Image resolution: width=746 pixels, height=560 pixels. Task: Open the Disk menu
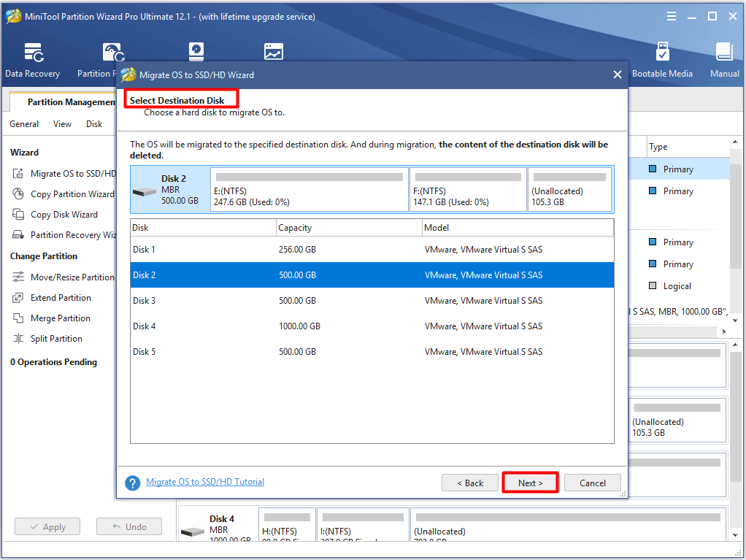(94, 124)
